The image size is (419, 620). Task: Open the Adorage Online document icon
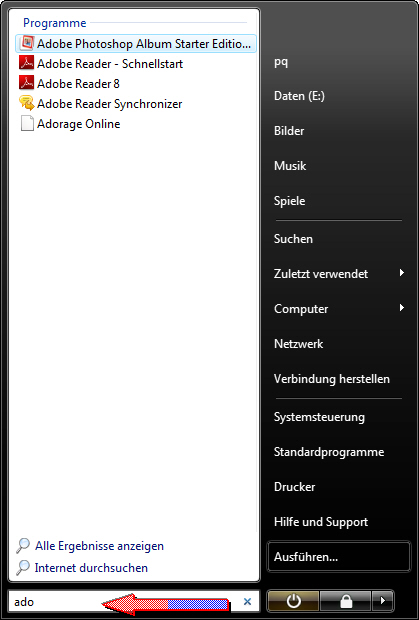click(26, 124)
